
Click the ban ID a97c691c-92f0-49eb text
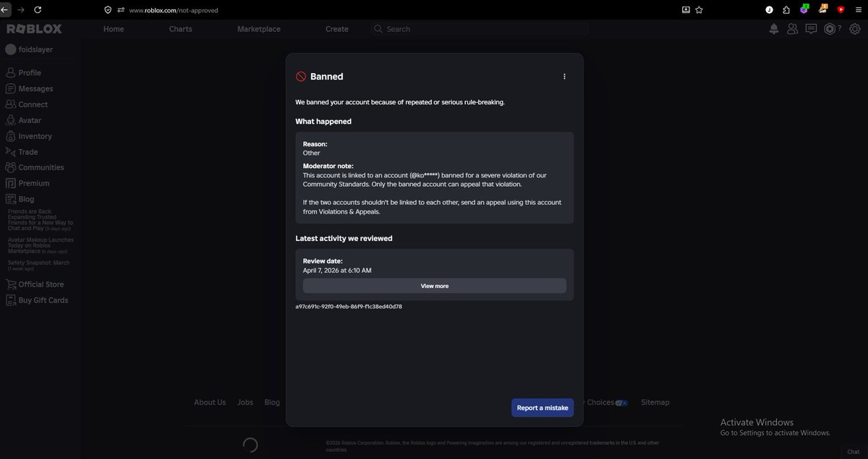[349, 307]
